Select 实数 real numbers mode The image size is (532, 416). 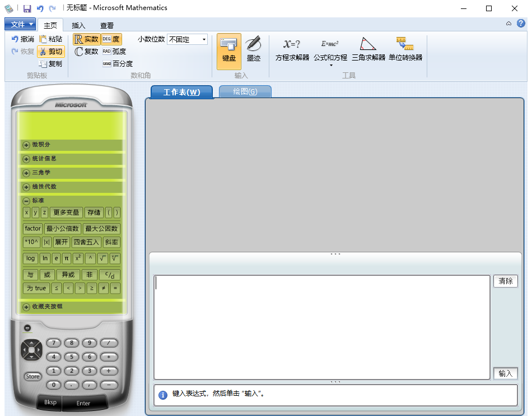click(x=86, y=39)
